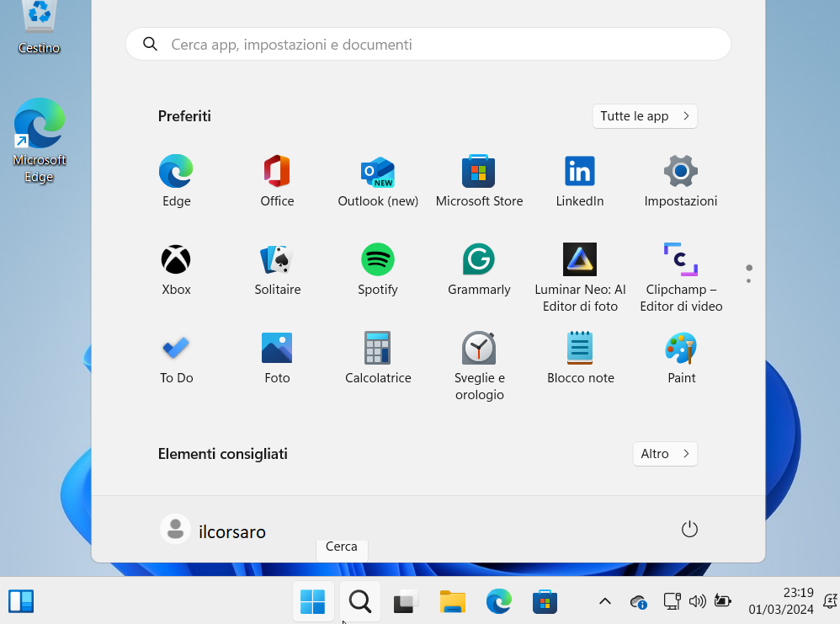Open Foto app

277,358
